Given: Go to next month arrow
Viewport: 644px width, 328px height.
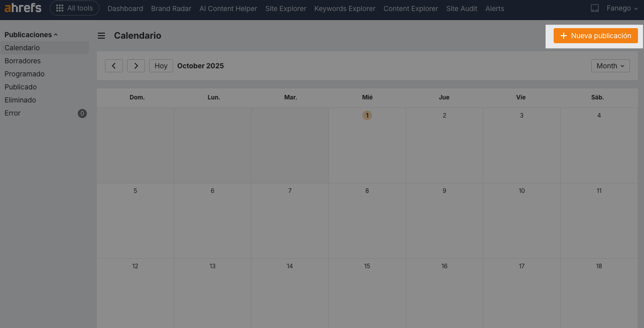Looking at the screenshot, I should point(136,66).
